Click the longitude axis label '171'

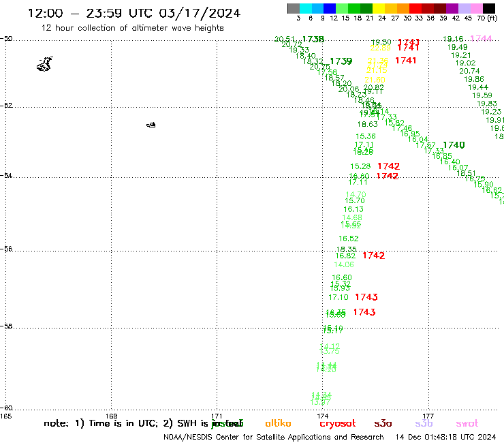217,416
